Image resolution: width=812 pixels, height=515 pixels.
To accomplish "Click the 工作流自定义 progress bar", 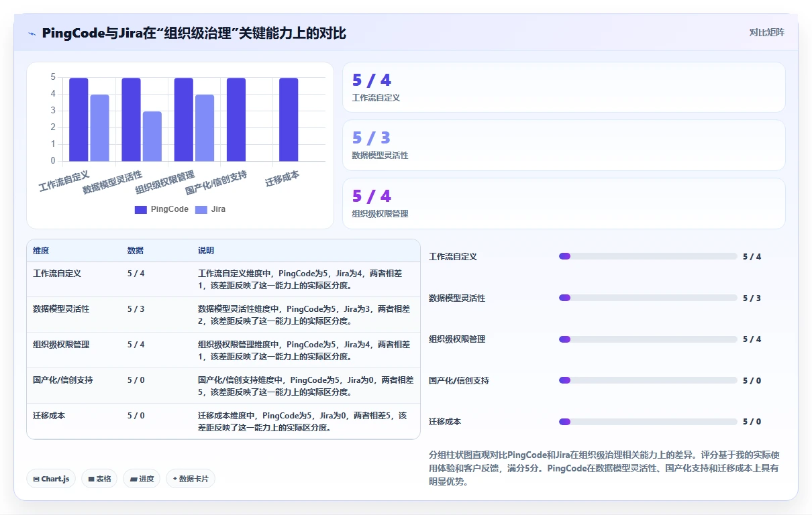I will coord(648,256).
